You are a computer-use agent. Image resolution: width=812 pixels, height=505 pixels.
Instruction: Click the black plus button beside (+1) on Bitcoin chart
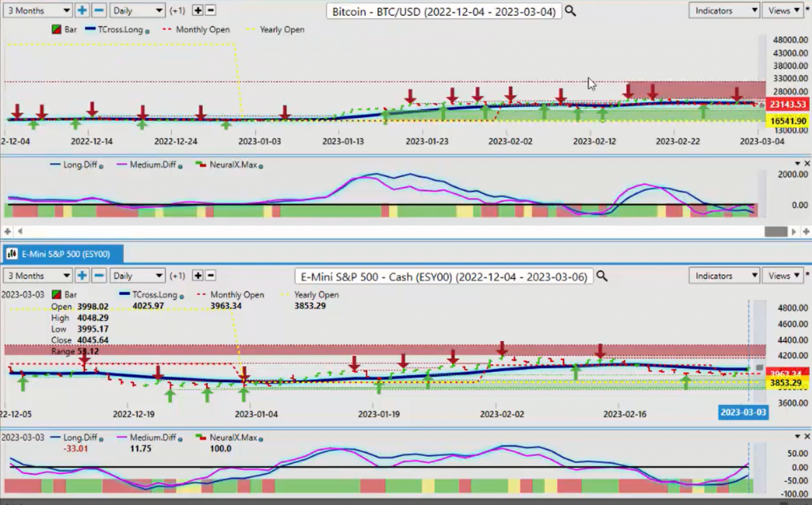pyautogui.click(x=197, y=10)
